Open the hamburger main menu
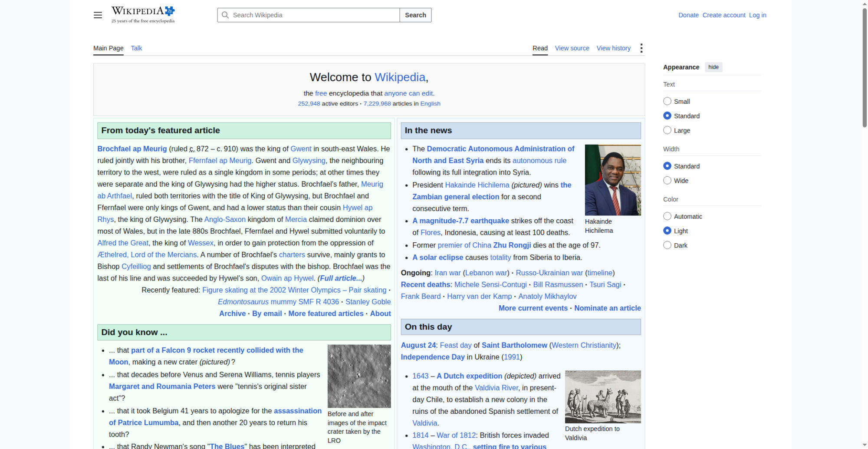868x449 pixels. click(98, 15)
